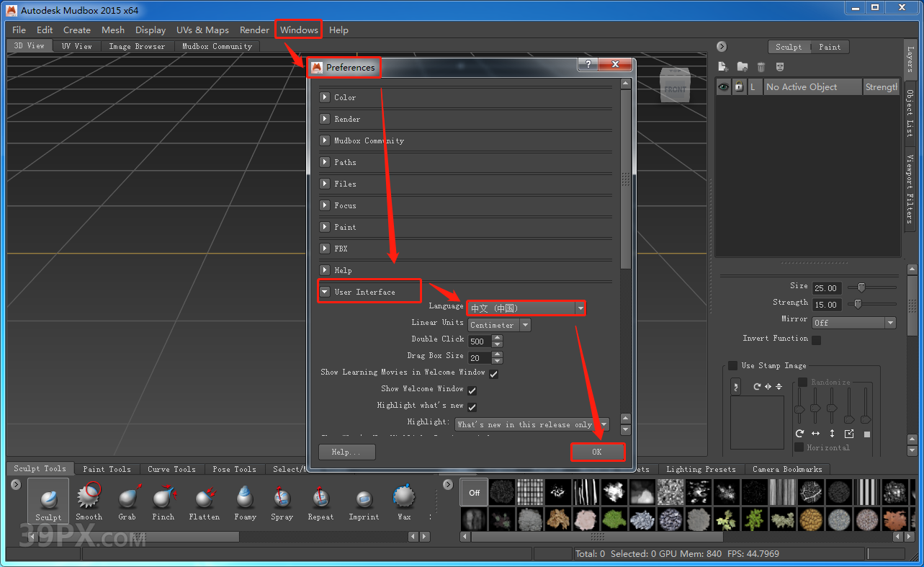
Task: Toggle Highlight what's new
Action: click(x=473, y=406)
